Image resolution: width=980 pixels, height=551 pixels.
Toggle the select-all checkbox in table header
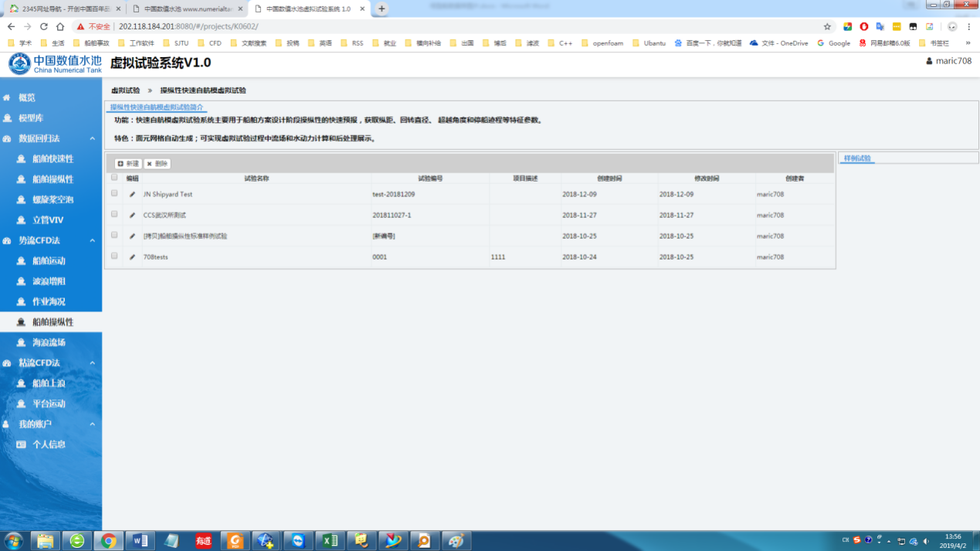coord(114,178)
